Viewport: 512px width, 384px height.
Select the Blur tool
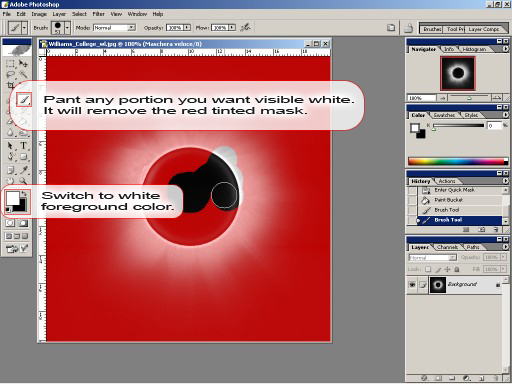tap(10, 133)
